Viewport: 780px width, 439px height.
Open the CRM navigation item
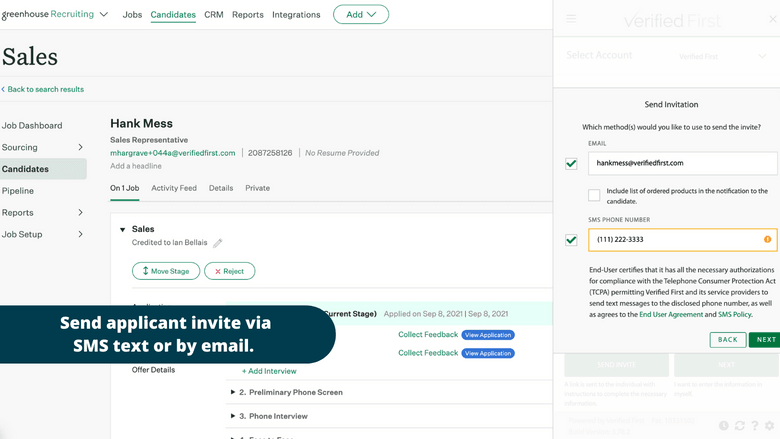click(213, 14)
